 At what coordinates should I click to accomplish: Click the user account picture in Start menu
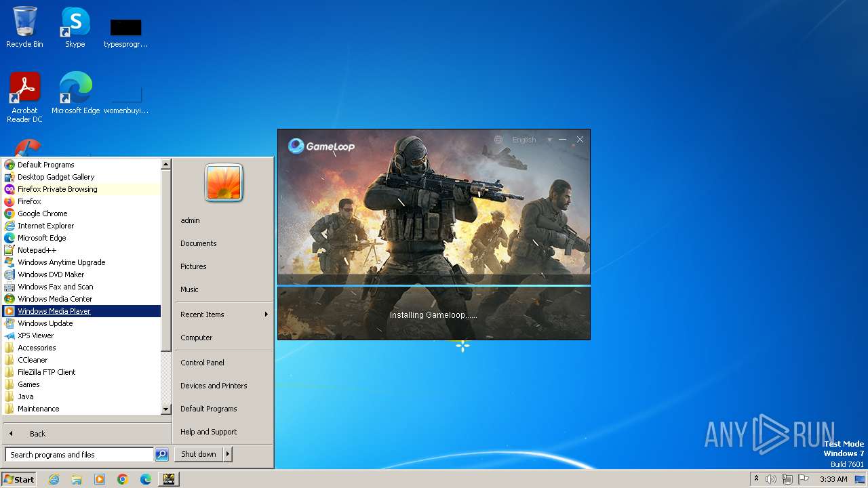coord(224,182)
